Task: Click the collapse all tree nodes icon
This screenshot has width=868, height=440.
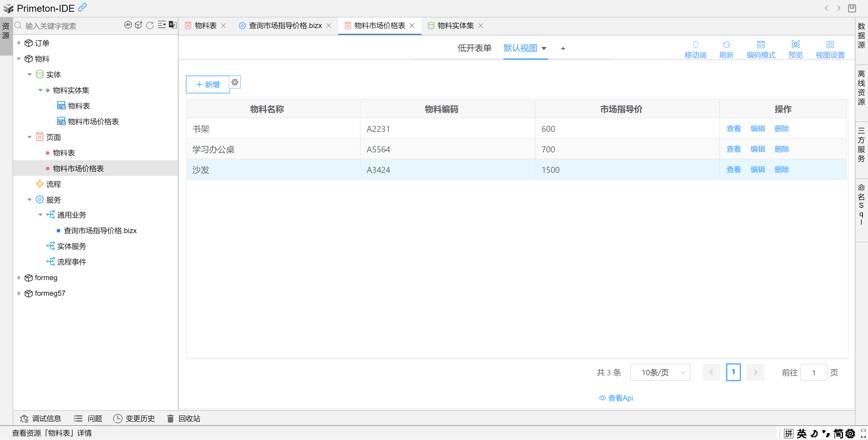Action: click(162, 25)
